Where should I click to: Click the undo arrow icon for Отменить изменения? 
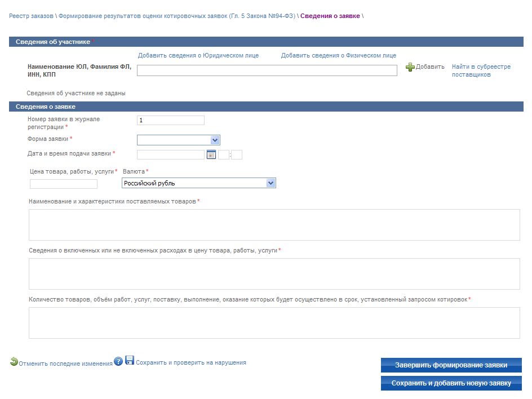tap(14, 362)
